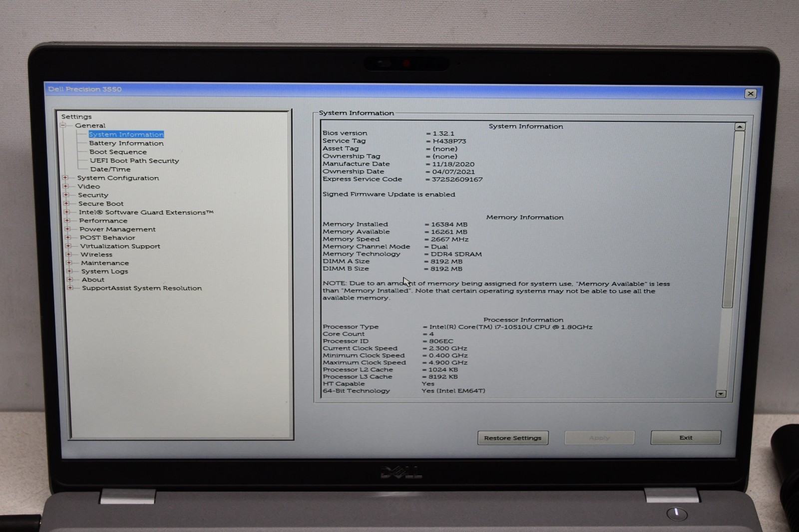Image resolution: width=799 pixels, height=532 pixels.
Task: Click the Restore Settings button
Action: pyautogui.click(x=513, y=438)
